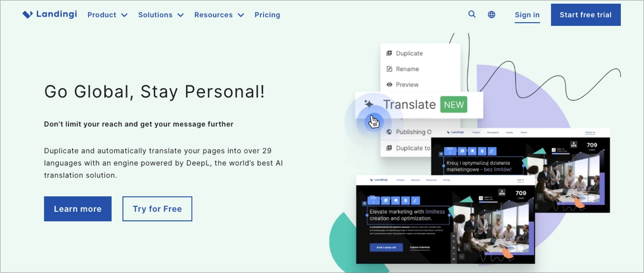This screenshot has height=273, width=644.
Task: Click the Sign in link
Action: click(x=527, y=15)
